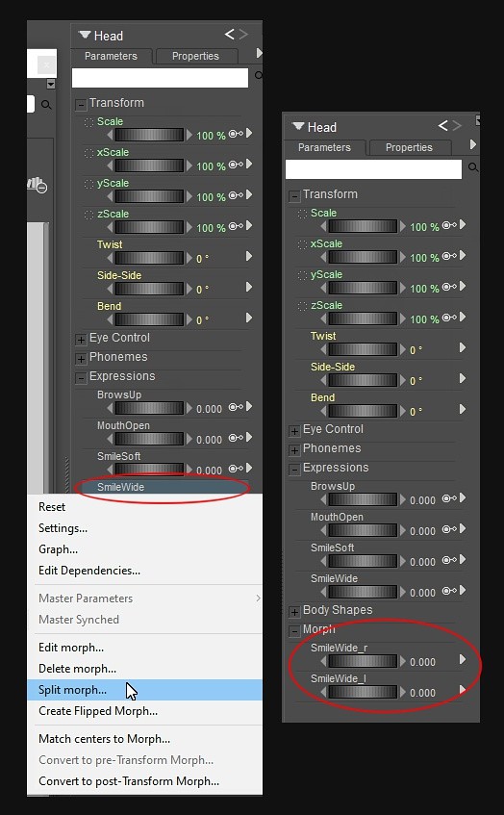Toggle the animation dot beside the right panel zScale
The height and width of the screenshot is (815, 504).
[302, 306]
